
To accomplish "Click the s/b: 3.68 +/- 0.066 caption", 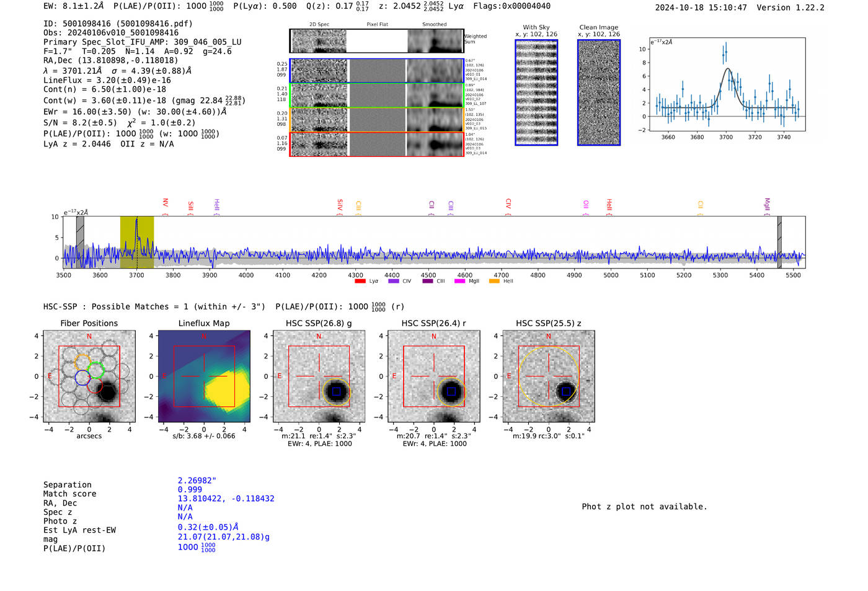I will (204, 436).
